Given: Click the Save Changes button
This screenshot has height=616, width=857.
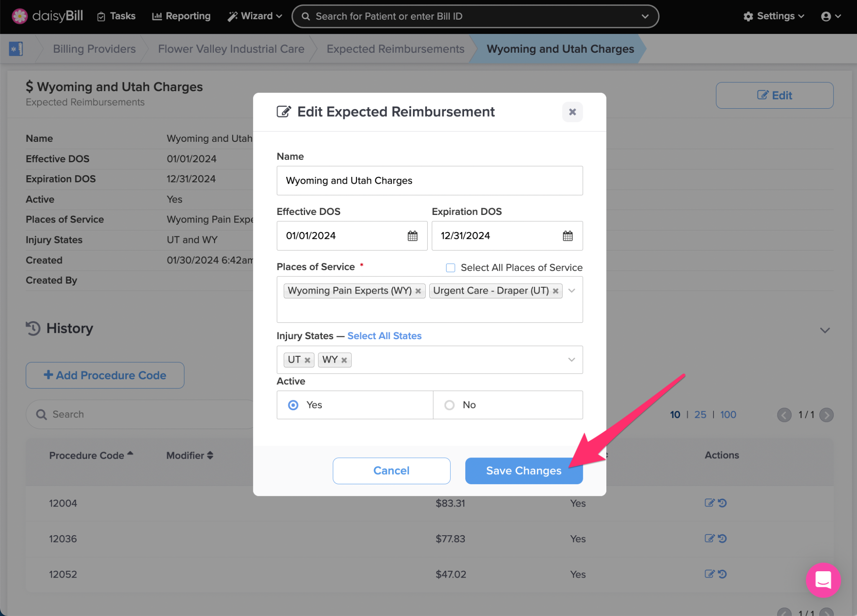Looking at the screenshot, I should 523,470.
